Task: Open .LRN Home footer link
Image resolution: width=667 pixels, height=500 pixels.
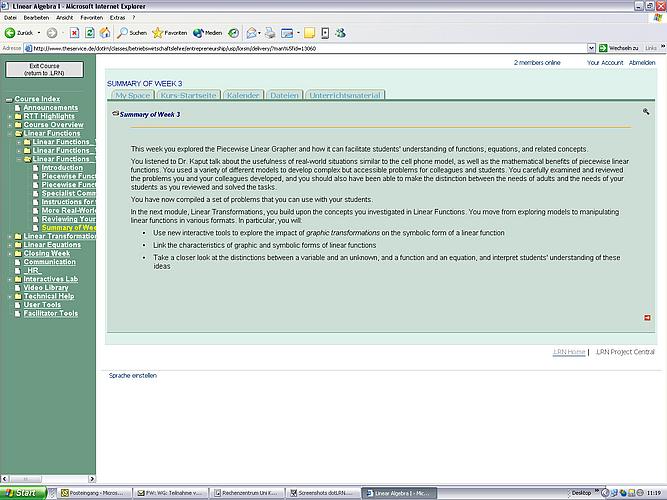Action: (x=569, y=352)
